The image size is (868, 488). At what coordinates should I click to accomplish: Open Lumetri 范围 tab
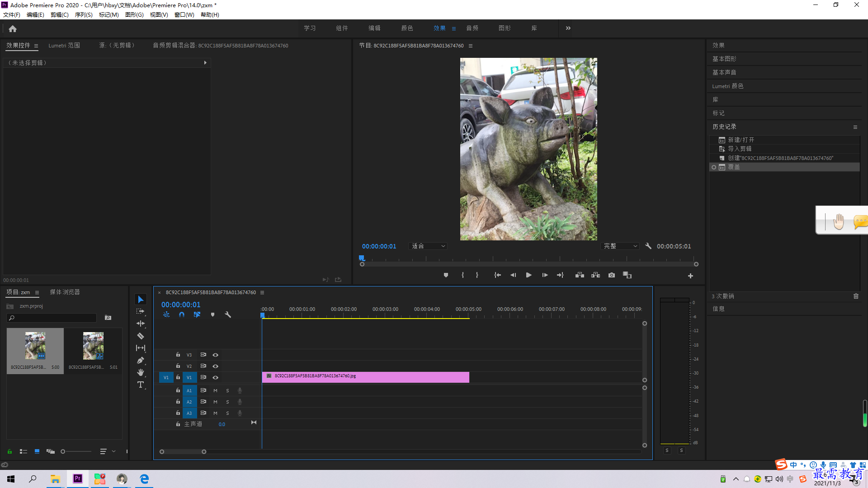(64, 46)
